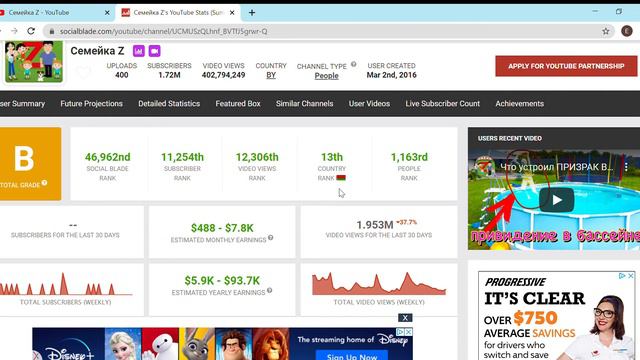640x360 pixels.
Task: Click Sign Up Now in Disney+ ad
Action: click(352, 356)
